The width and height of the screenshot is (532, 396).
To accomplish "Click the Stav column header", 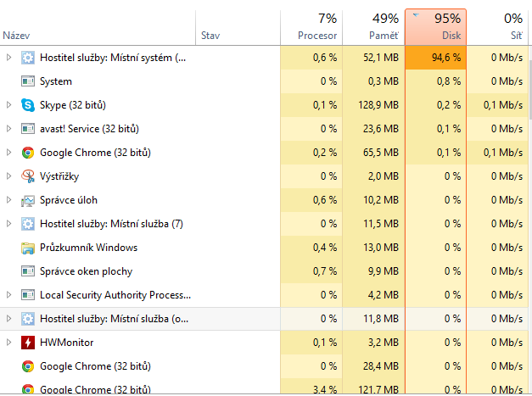I will (x=210, y=36).
